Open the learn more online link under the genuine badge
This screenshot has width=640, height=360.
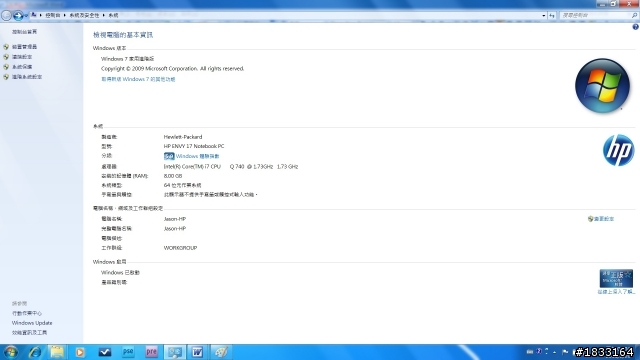point(616,292)
